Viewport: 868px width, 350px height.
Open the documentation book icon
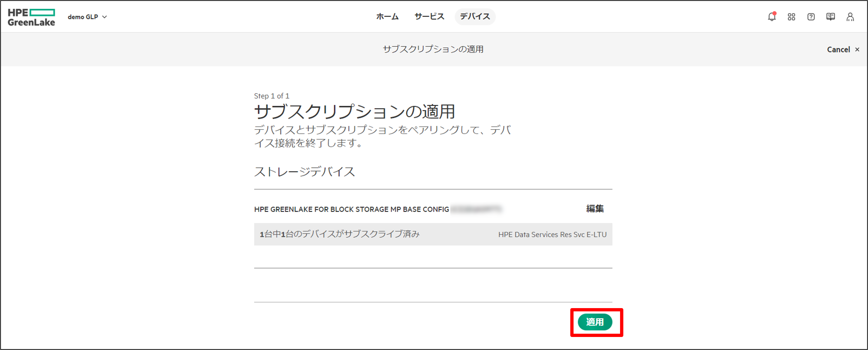830,17
